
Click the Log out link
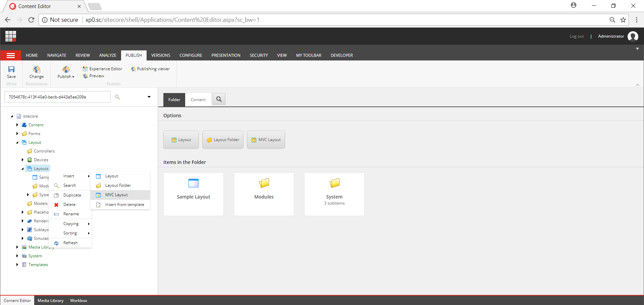click(x=577, y=36)
